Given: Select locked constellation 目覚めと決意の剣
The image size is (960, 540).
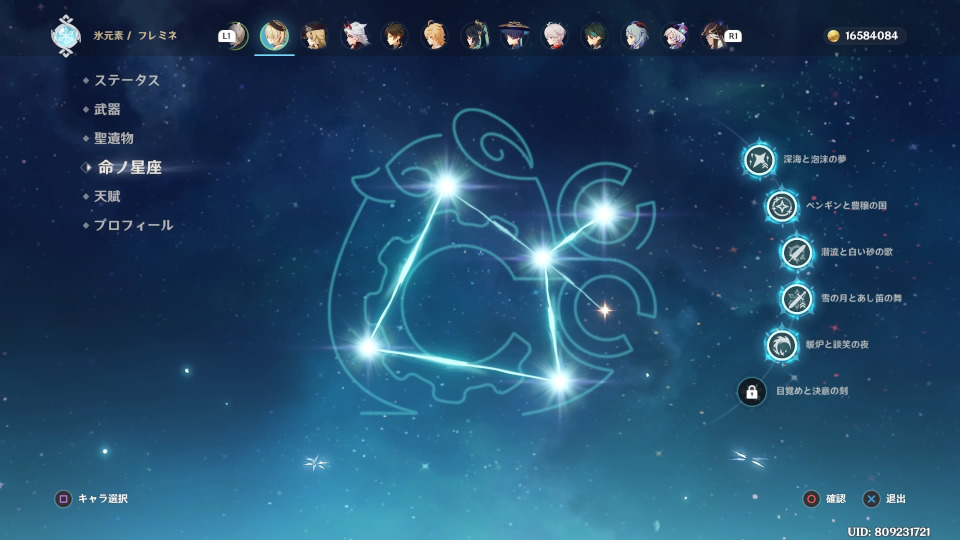Looking at the screenshot, I should 752,391.
